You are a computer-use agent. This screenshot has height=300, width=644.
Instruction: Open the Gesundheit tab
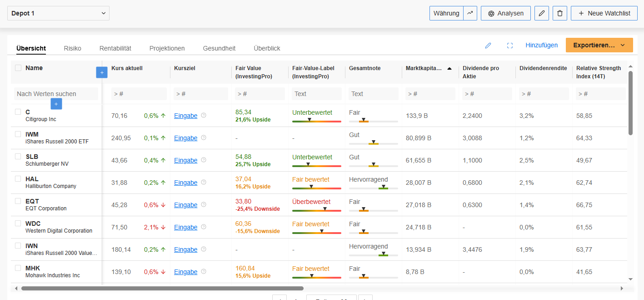click(219, 48)
